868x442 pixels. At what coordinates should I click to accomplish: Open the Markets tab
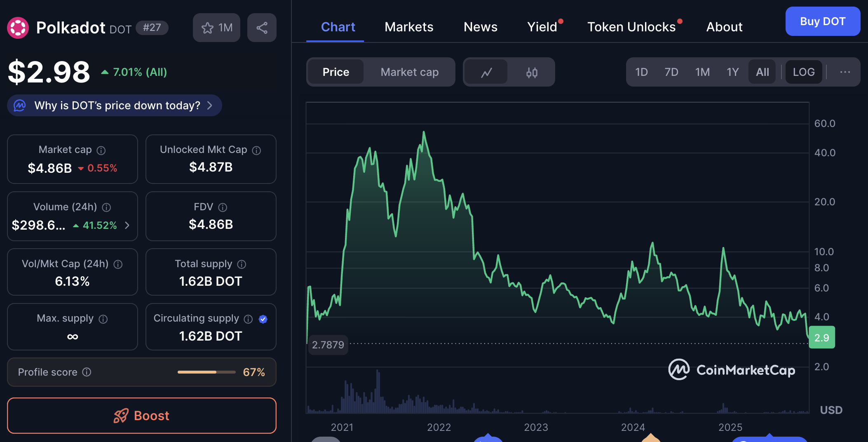(x=409, y=27)
